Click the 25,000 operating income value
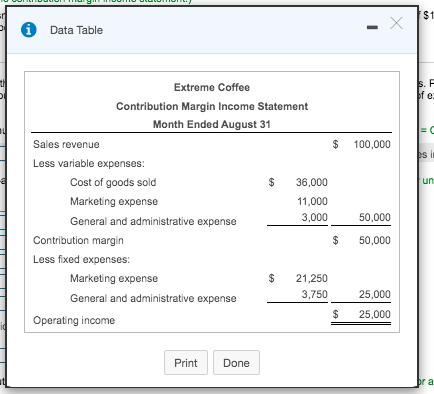This screenshot has height=394, width=434. pos(375,314)
